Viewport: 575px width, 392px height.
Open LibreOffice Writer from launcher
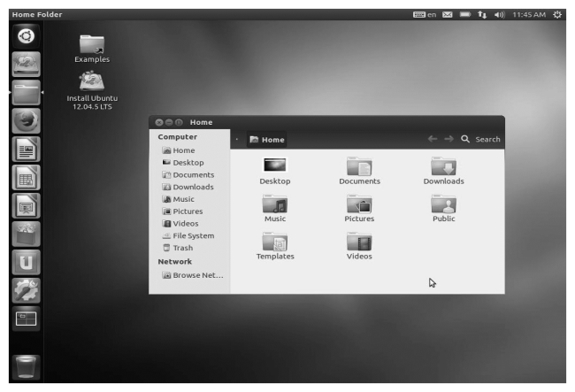(x=26, y=150)
